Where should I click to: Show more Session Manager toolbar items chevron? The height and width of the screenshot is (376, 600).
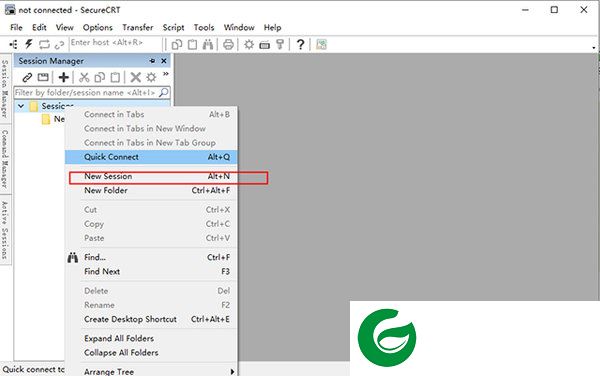[x=166, y=74]
